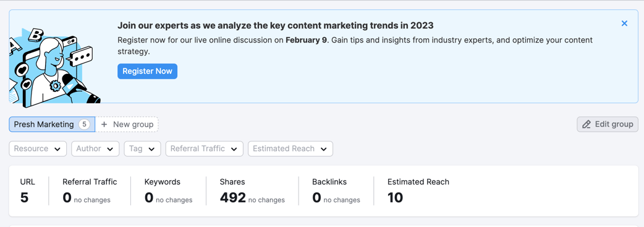
Task: Open the Resource filter dropdown
Action: click(x=38, y=149)
